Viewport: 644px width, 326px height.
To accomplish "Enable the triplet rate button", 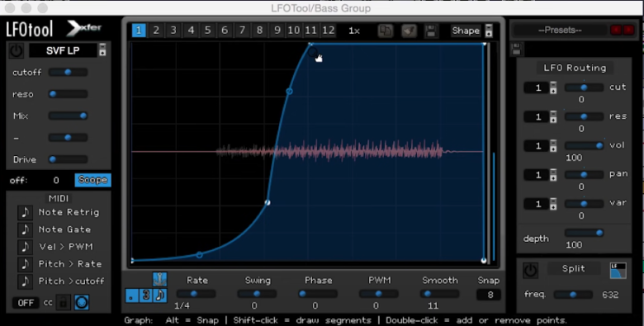I will 146,295.
